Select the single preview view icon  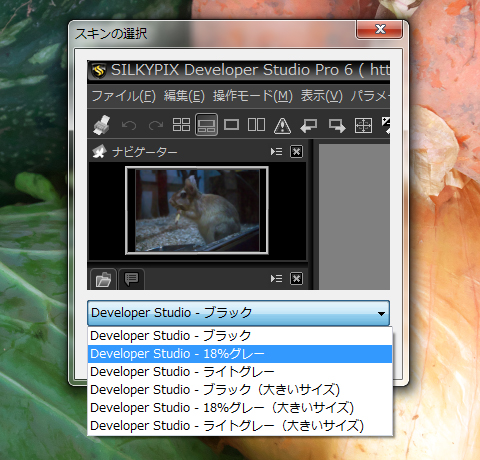[x=231, y=125]
